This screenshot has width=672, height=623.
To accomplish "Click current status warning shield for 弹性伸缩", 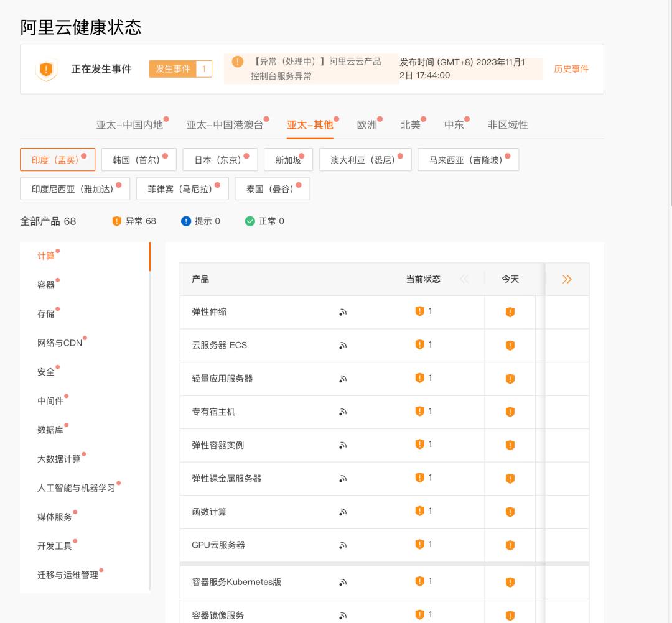I will (x=419, y=311).
